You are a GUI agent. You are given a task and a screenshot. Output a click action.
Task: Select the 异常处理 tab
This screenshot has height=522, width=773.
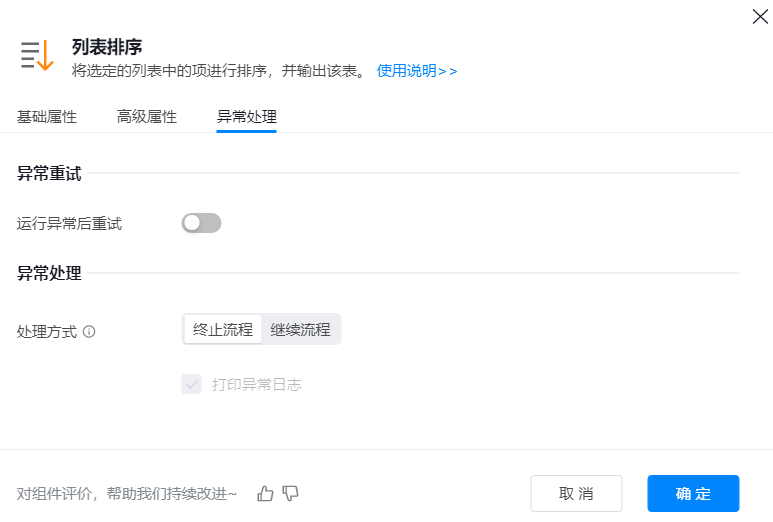click(246, 116)
